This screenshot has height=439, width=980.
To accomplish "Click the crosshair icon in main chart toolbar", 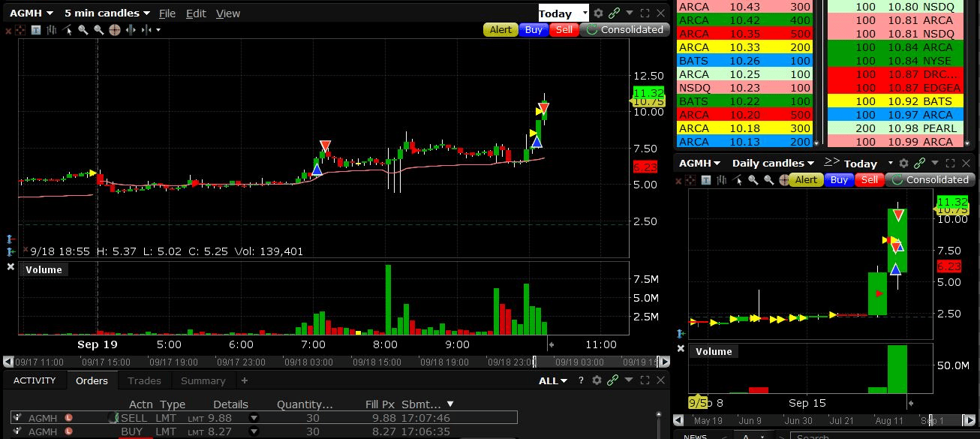I will (114, 30).
